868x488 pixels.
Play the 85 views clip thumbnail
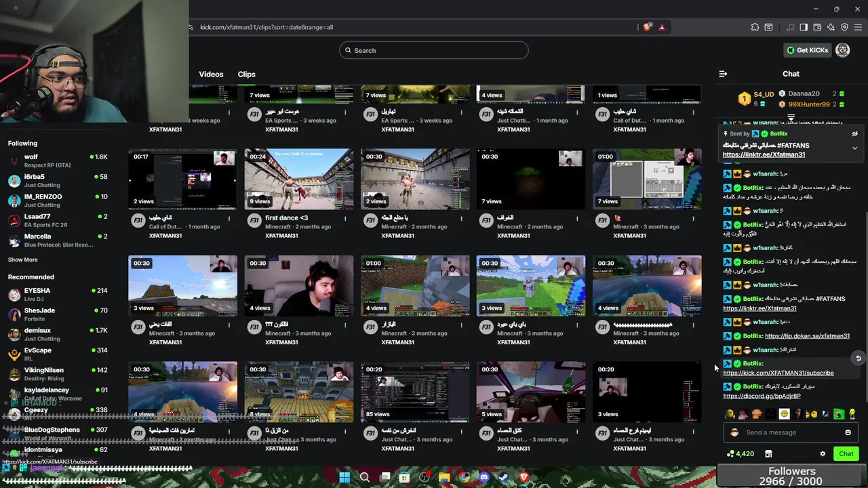415,392
